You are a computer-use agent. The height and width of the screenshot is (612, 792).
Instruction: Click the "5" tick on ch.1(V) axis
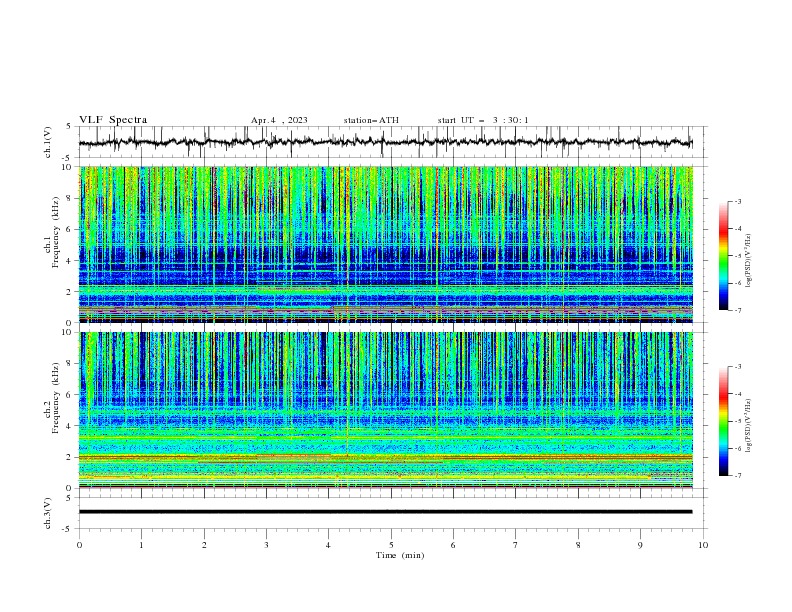(x=70, y=127)
